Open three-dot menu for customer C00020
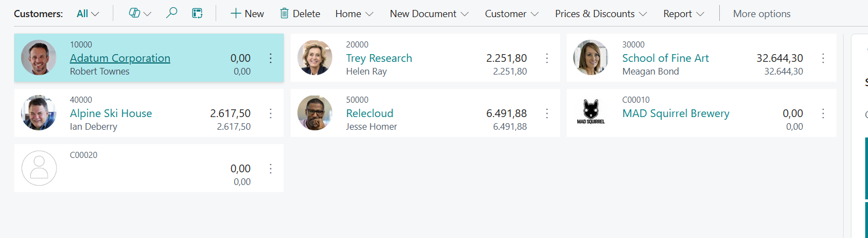This screenshot has width=868, height=238. click(270, 168)
